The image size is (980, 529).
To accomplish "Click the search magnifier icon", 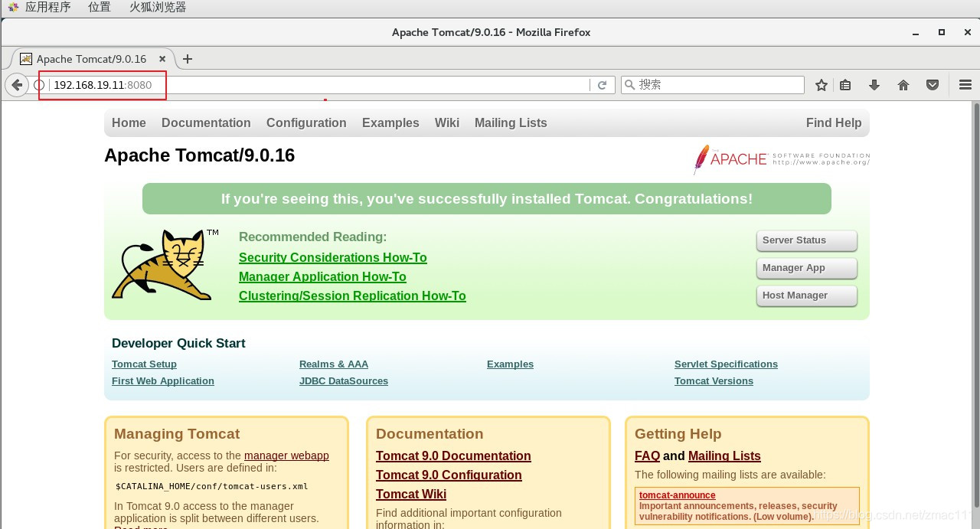I will (x=629, y=85).
